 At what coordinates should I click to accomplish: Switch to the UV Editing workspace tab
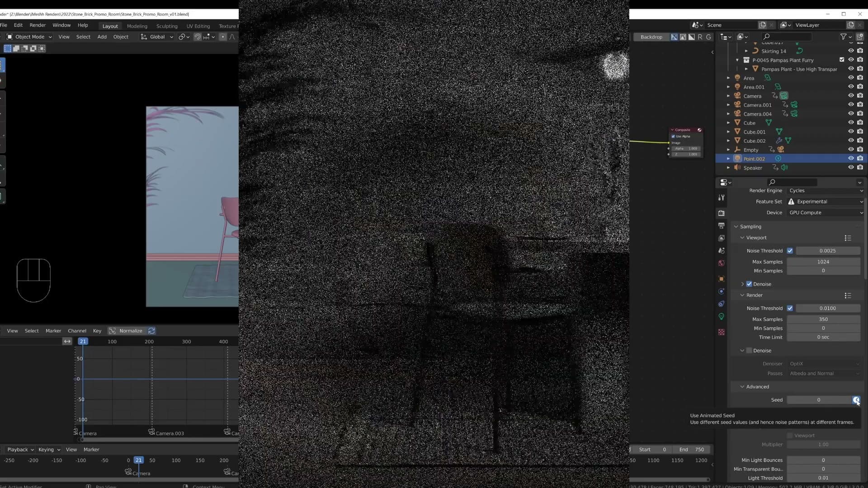tap(198, 26)
